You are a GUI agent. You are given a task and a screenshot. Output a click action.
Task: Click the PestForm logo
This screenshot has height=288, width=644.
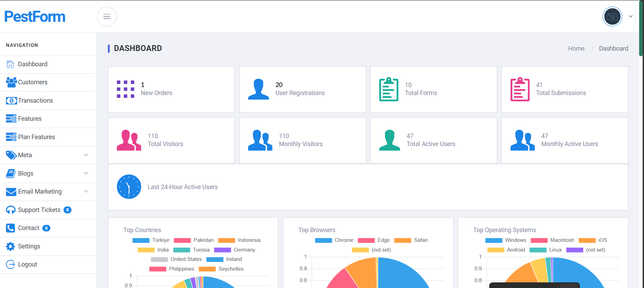click(35, 17)
